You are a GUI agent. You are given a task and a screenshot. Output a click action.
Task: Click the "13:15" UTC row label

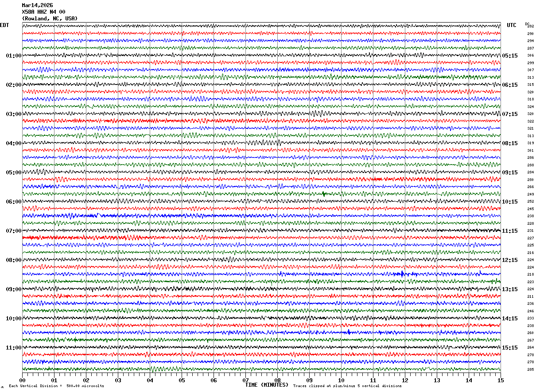point(510,289)
